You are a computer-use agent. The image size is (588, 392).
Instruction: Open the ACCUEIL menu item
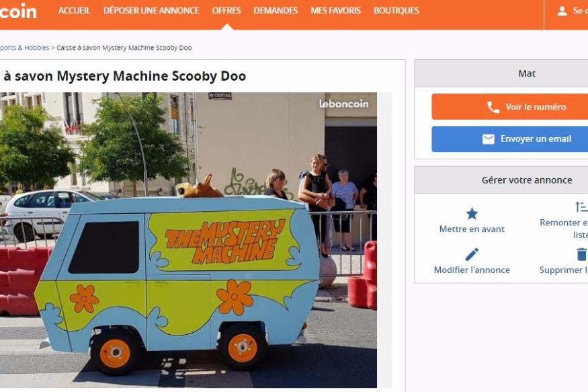click(x=74, y=11)
